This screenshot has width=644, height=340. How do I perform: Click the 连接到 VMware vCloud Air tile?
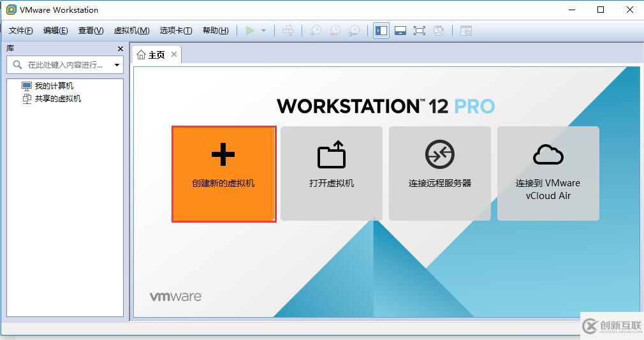coord(548,174)
